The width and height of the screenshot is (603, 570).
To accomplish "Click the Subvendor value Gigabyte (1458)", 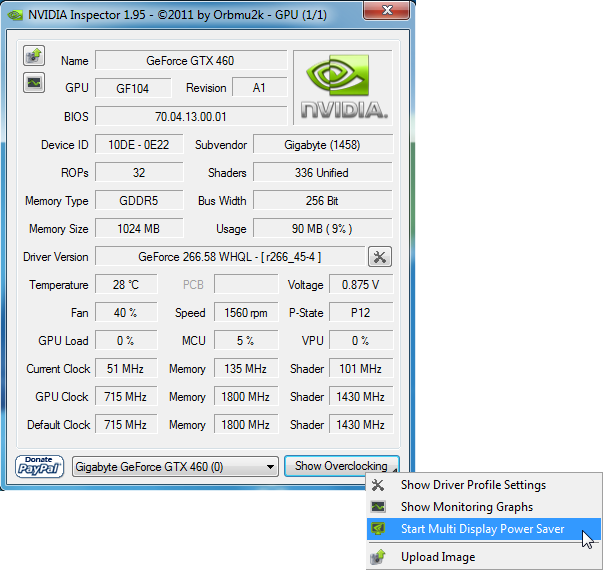I will [323, 145].
